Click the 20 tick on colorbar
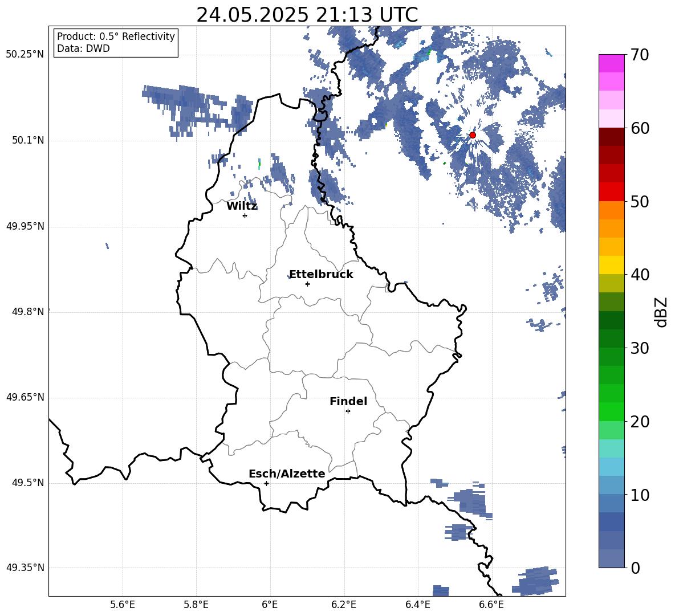 (640, 422)
